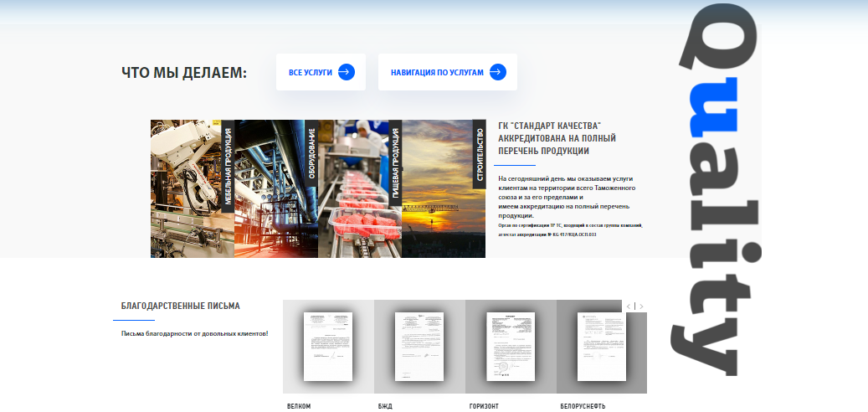Click the БЕЛОРУСНЕФТЬ caption text
Image resolution: width=868 pixels, height=412 pixels.
(x=583, y=406)
